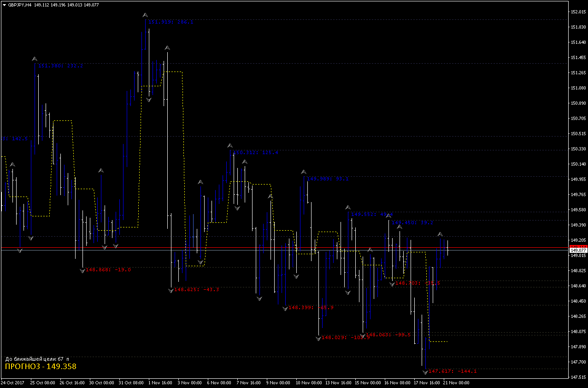Click the up fractal arrow above the 150.312 label

(x=230, y=146)
